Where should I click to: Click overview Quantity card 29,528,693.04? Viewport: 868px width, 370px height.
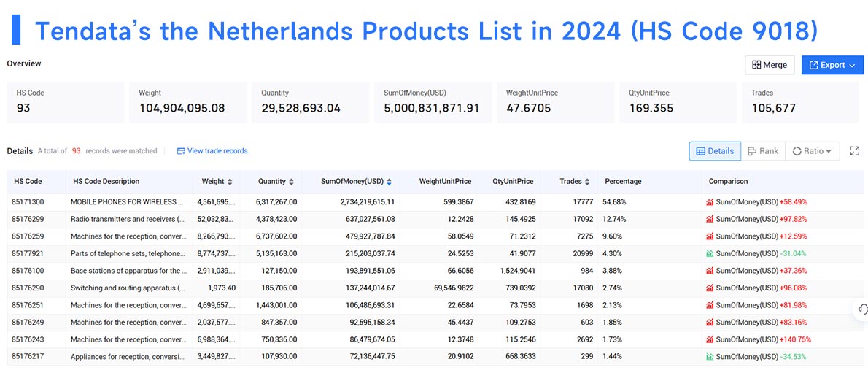click(x=311, y=102)
